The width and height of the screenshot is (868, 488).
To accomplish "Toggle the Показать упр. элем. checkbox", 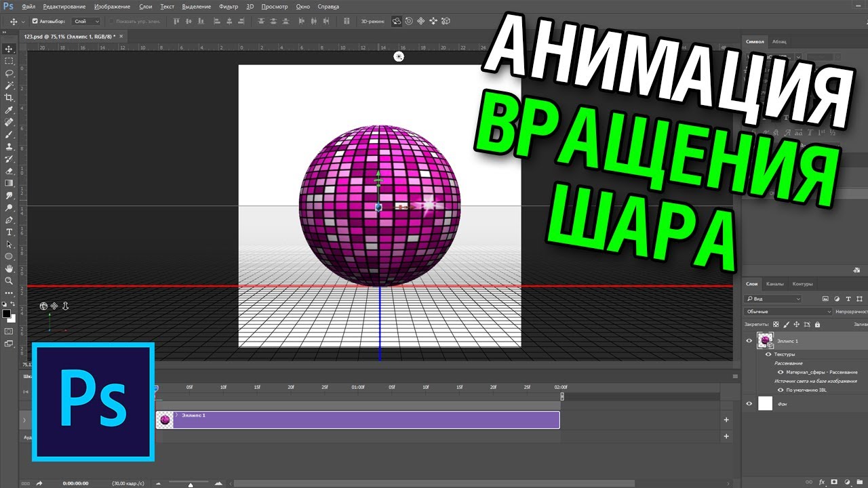I will [x=112, y=21].
